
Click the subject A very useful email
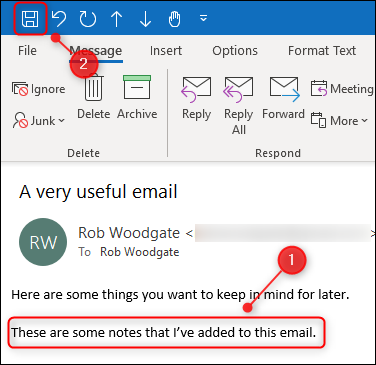click(x=98, y=192)
